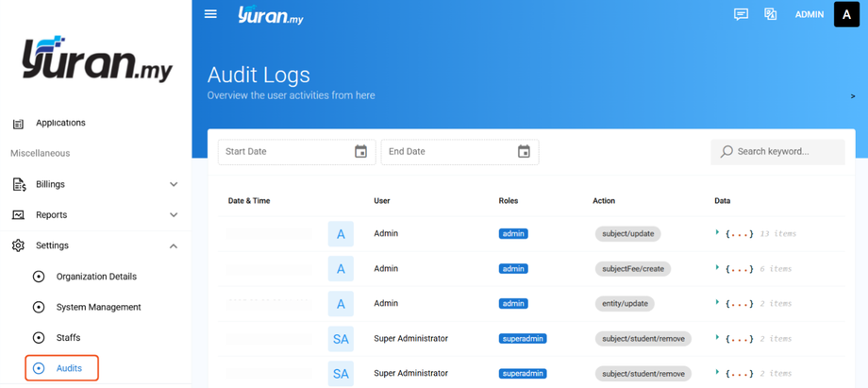
Task: Click the Reports chart icon
Action: [18, 215]
